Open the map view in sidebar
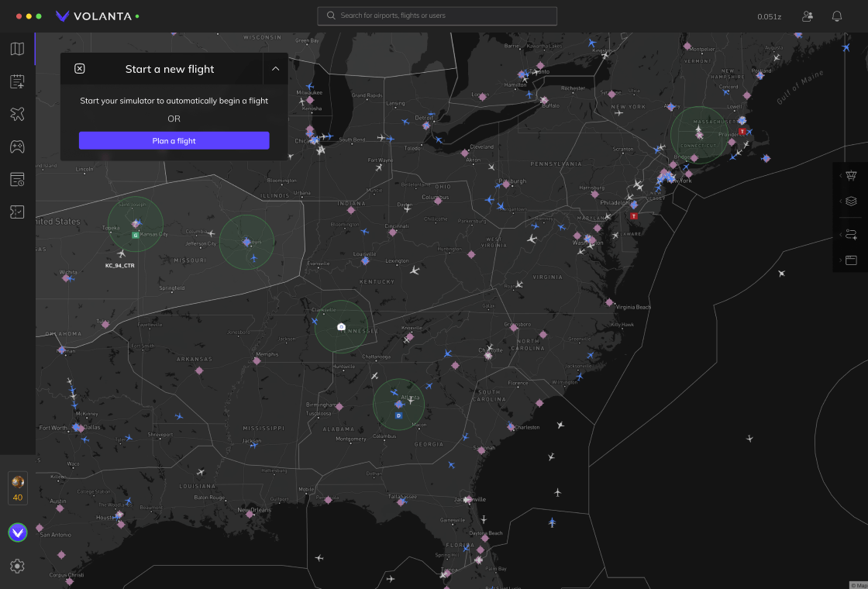 (x=17, y=49)
